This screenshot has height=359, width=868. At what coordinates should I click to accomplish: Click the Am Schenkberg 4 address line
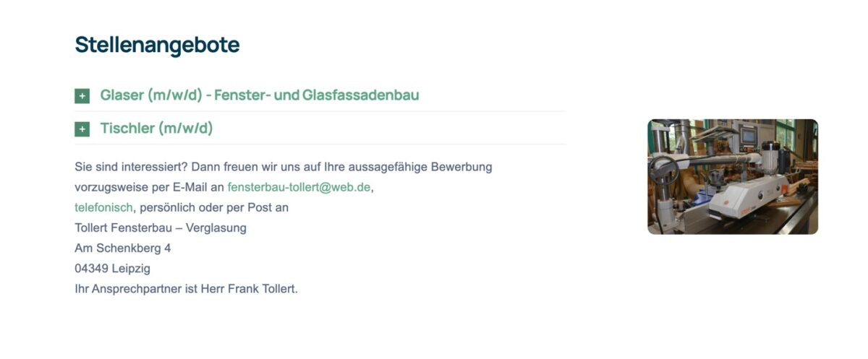[122, 248]
